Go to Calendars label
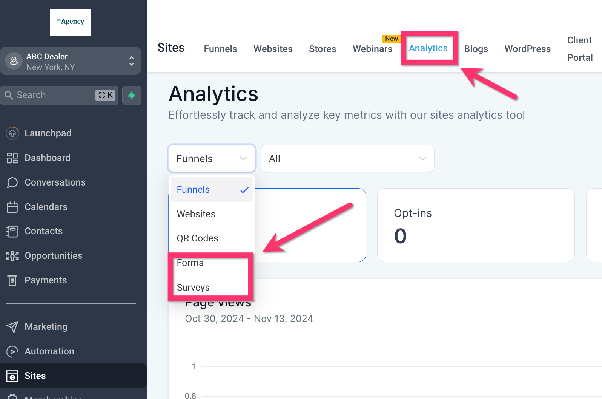Image resolution: width=602 pixels, height=399 pixels. [x=46, y=207]
